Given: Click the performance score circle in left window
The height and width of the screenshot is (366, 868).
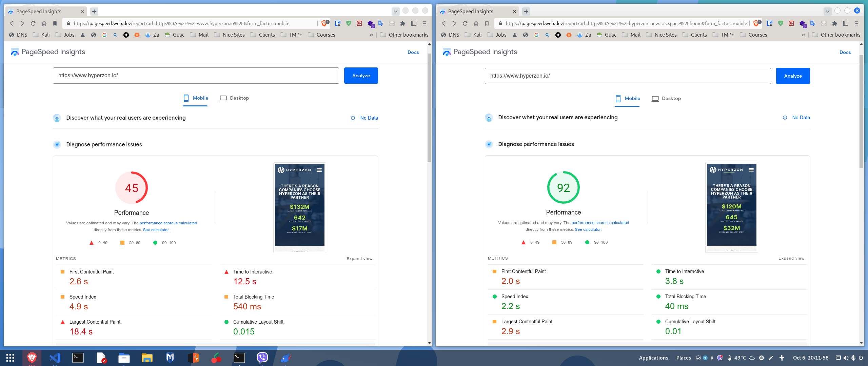Looking at the screenshot, I should [x=131, y=187].
